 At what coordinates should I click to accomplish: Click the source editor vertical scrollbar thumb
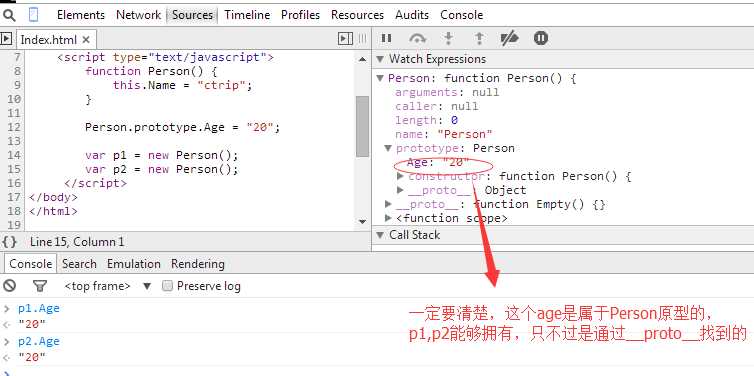[x=363, y=126]
